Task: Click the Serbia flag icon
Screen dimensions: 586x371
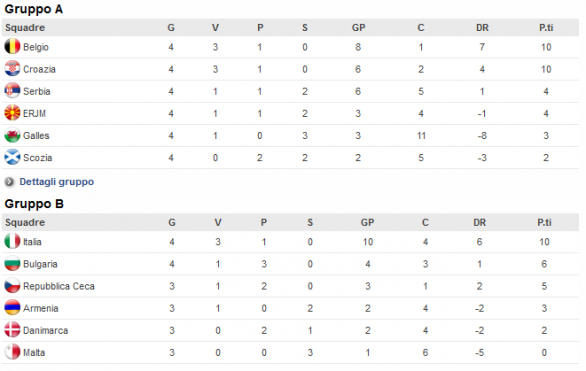Action: pos(12,91)
